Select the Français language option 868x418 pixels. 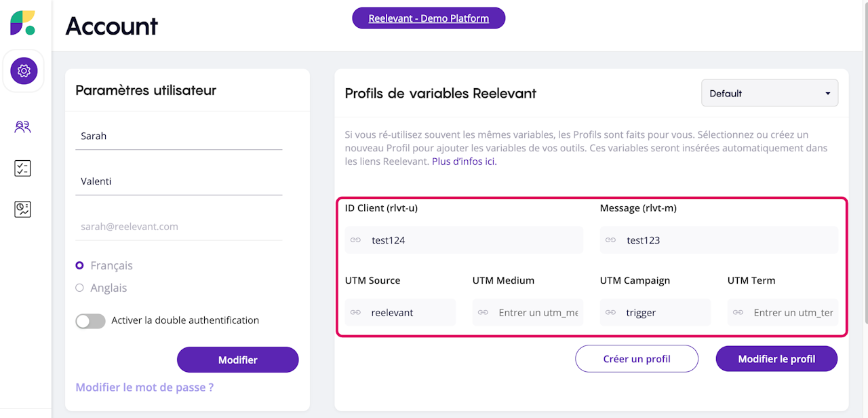80,266
